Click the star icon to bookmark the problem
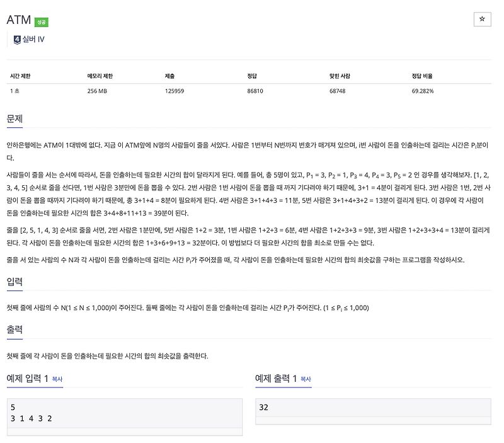 (483, 19)
